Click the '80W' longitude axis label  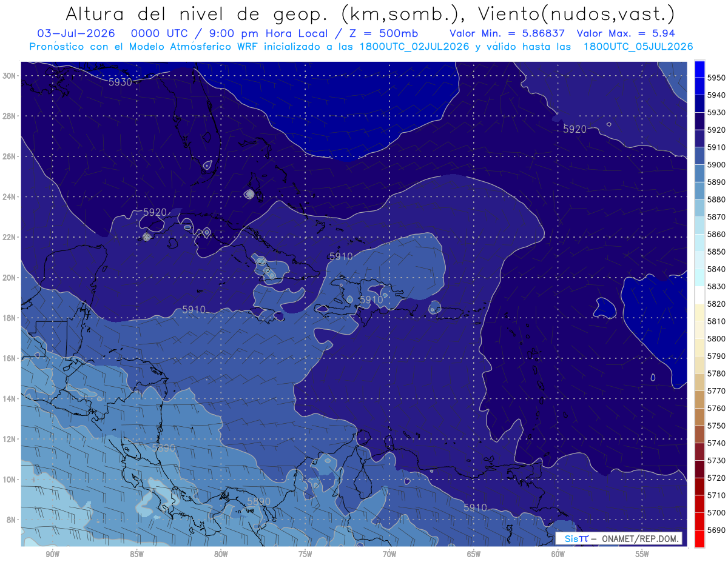click(x=221, y=555)
